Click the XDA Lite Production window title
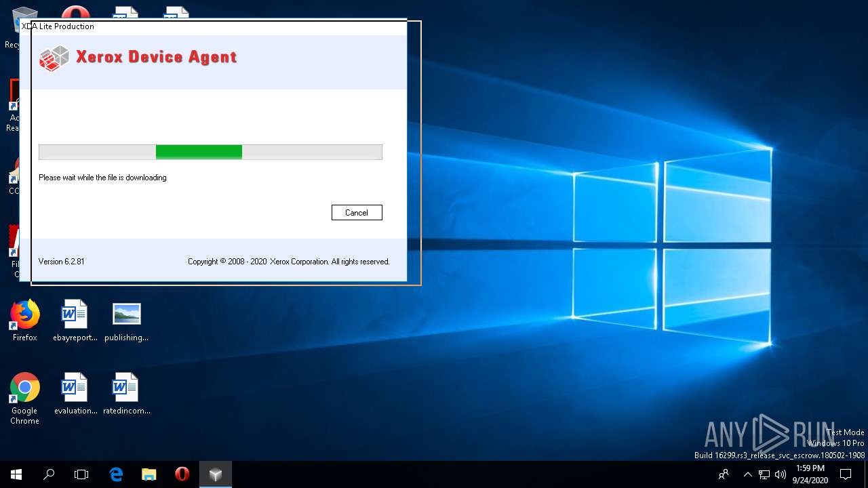Viewport: 868px width, 488px height. click(58, 26)
